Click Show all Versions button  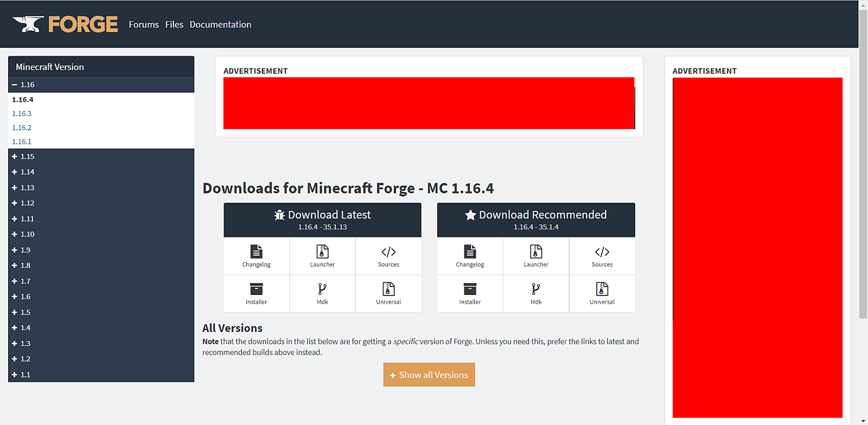click(429, 375)
